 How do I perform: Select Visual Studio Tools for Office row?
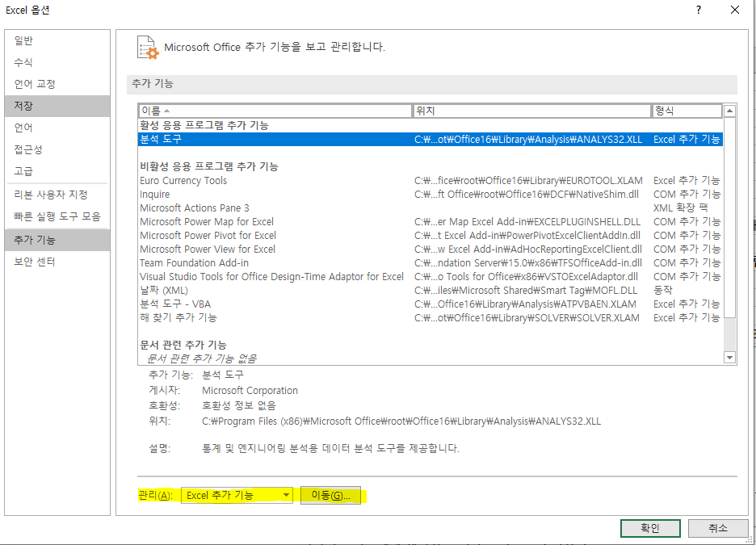click(430, 277)
